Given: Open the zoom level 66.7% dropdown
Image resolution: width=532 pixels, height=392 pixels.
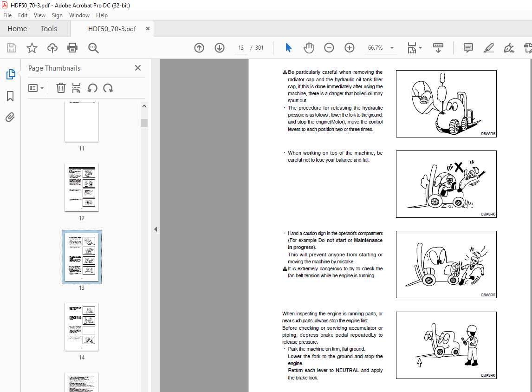Looking at the screenshot, I should 392,48.
